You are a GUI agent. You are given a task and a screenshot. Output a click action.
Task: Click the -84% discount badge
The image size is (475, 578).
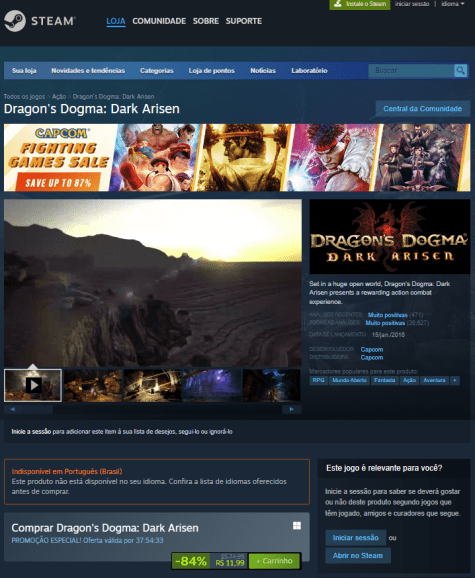coord(191,561)
